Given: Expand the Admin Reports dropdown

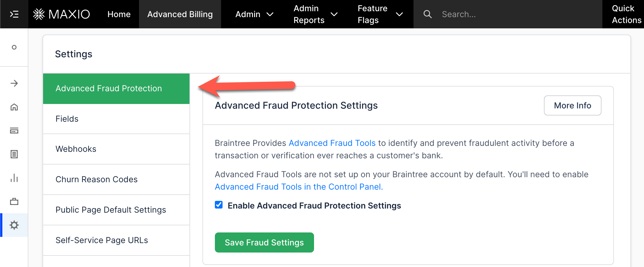Looking at the screenshot, I should pyautogui.click(x=316, y=14).
